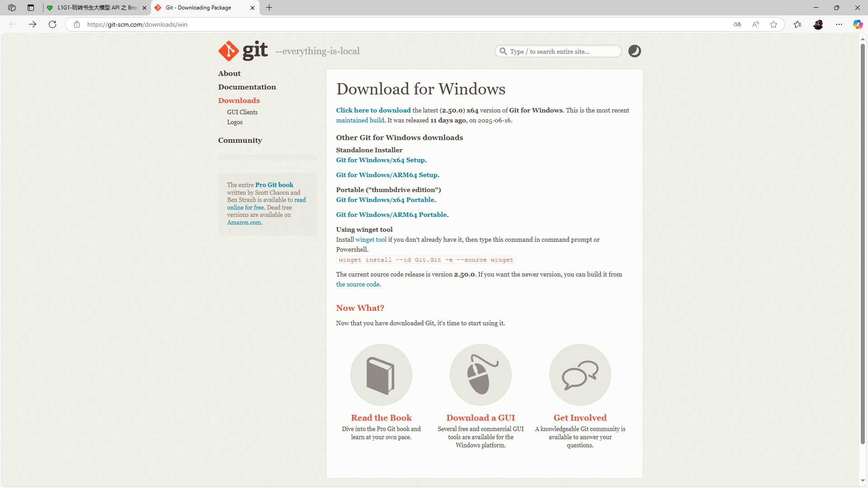Download Git for Windows/x64 Portable

(x=385, y=200)
